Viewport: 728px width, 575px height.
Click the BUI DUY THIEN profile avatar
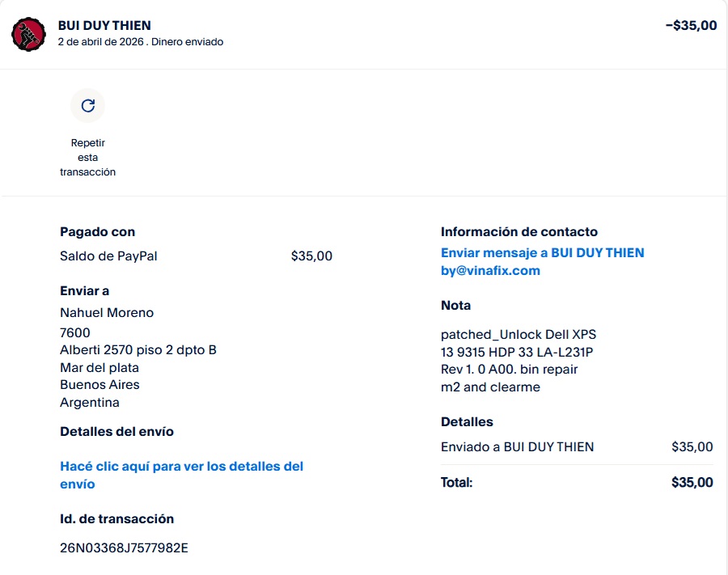click(29, 33)
